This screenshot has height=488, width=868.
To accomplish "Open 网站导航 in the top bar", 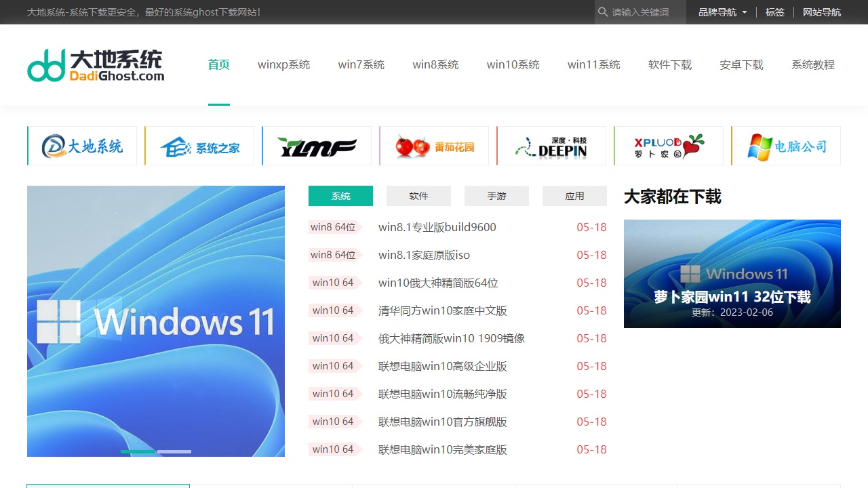I will 821,12.
